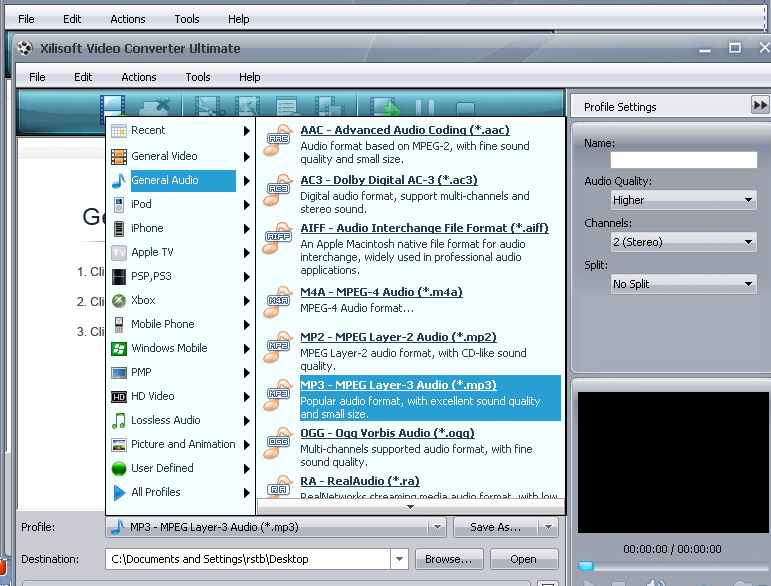Viewport: 771px width, 586px height.
Task: Click the OGG format icon
Action: pos(278,442)
